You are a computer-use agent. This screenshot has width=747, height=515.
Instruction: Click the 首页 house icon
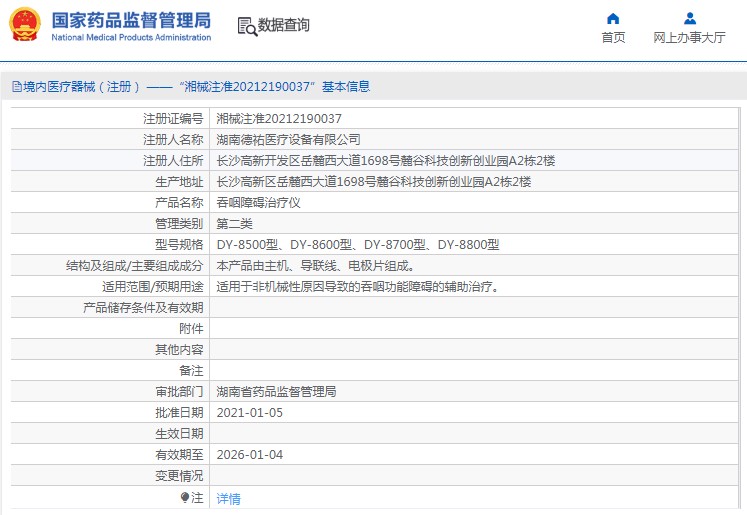[613, 18]
